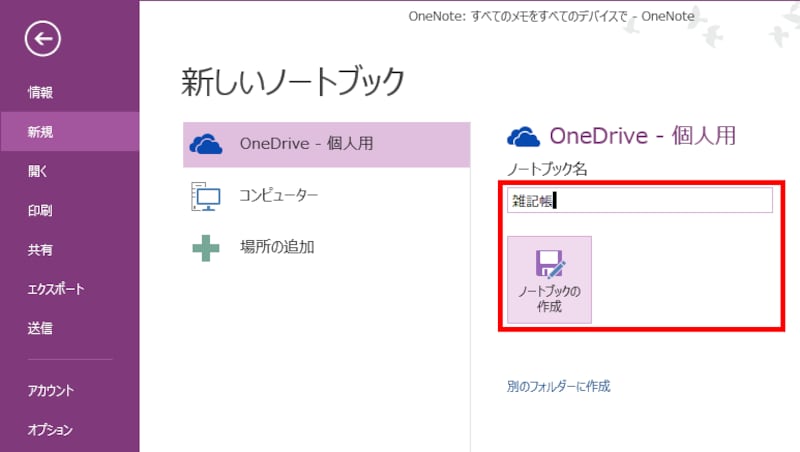This screenshot has width=800, height=452.
Task: Select 送信 in the sidebar
Action: coord(40,328)
